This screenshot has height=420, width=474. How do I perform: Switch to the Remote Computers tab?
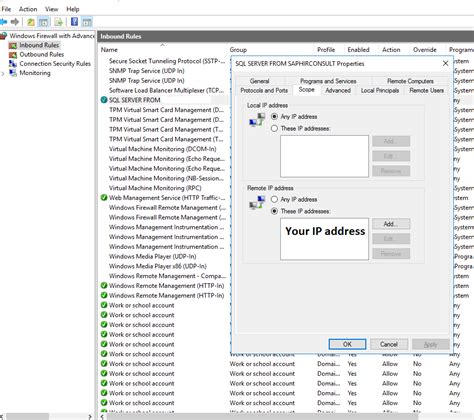point(410,81)
